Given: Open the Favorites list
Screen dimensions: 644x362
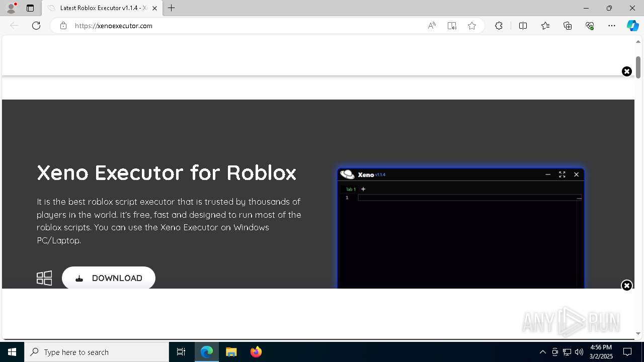Looking at the screenshot, I should [545, 26].
